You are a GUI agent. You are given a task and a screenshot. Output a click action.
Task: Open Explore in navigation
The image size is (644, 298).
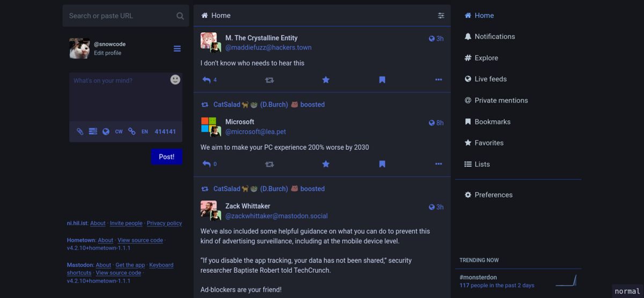click(x=481, y=58)
